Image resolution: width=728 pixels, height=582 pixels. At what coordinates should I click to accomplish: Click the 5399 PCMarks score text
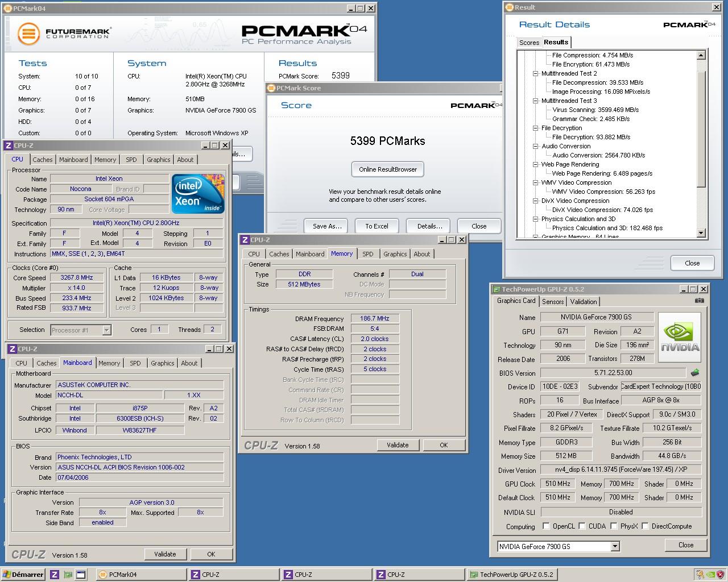(x=388, y=141)
